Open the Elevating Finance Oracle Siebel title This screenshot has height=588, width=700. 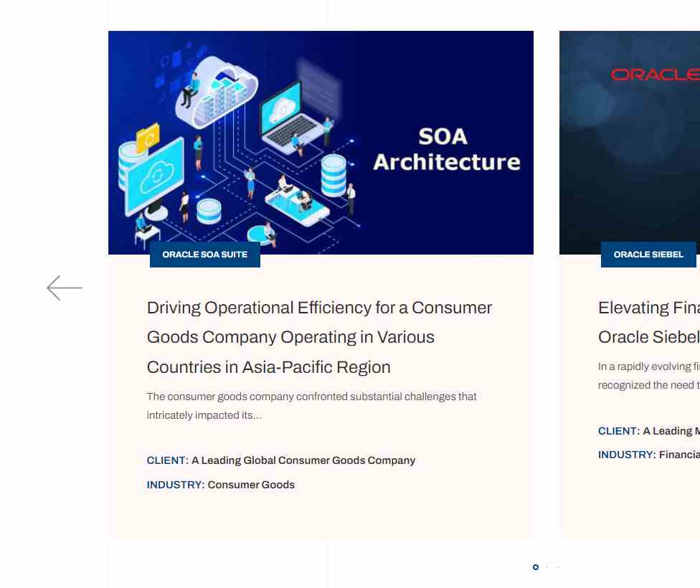point(649,323)
